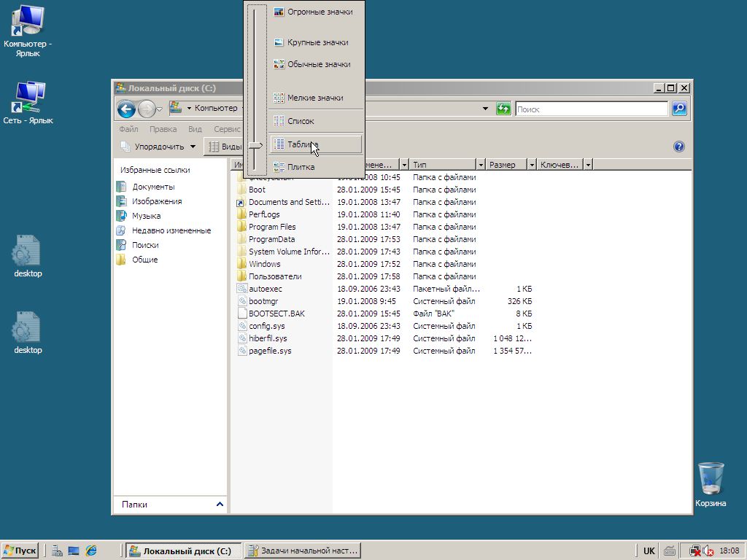Sort by the Размер column header

coord(506,165)
